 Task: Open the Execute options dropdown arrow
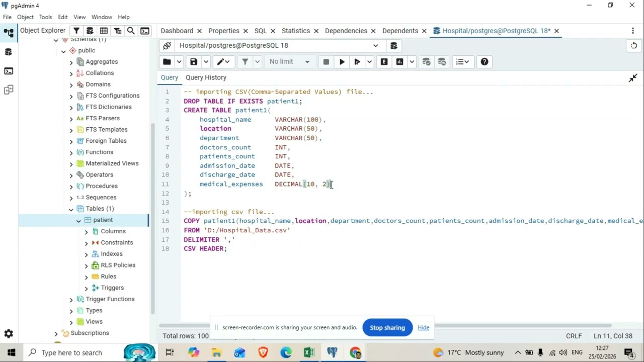pos(369,62)
